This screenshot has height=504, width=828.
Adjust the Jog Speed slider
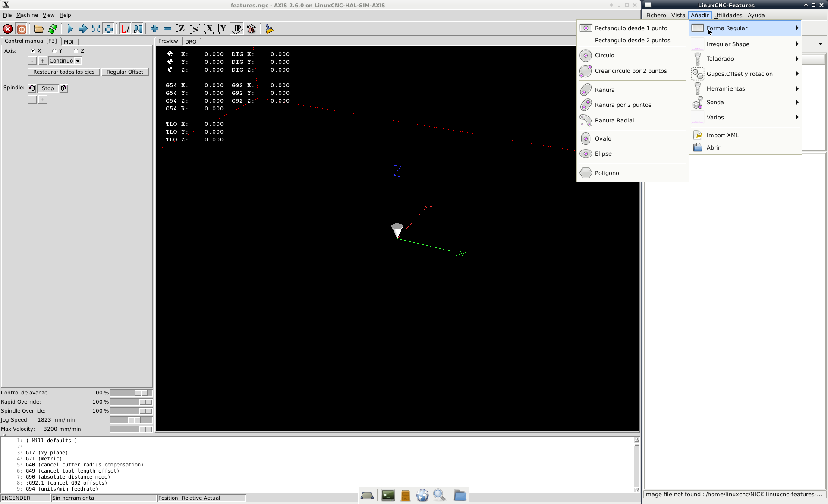pos(131,420)
